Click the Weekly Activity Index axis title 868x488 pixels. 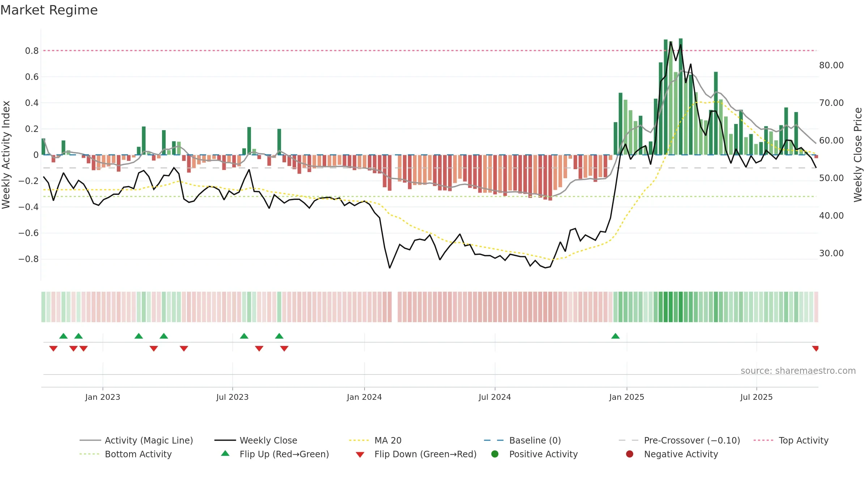(6, 155)
